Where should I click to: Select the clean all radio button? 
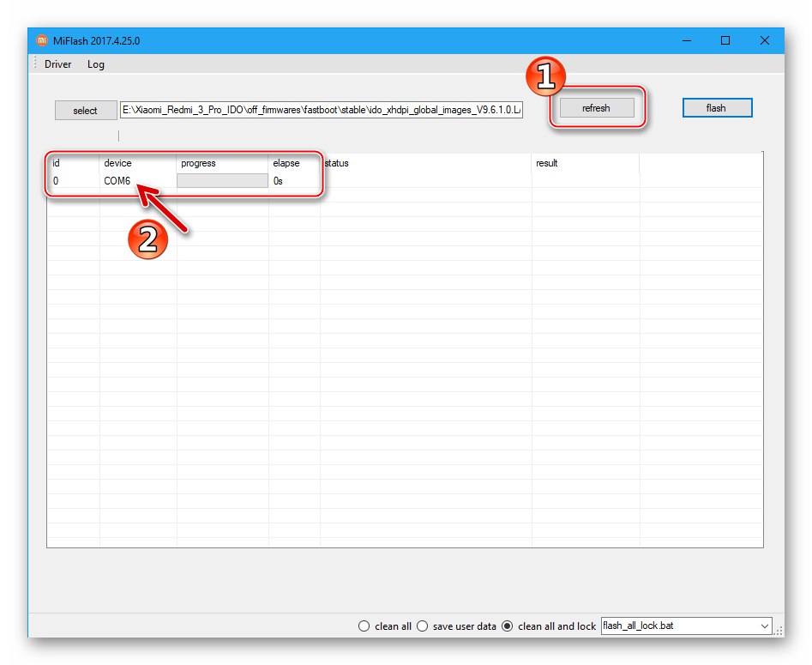pos(364,626)
